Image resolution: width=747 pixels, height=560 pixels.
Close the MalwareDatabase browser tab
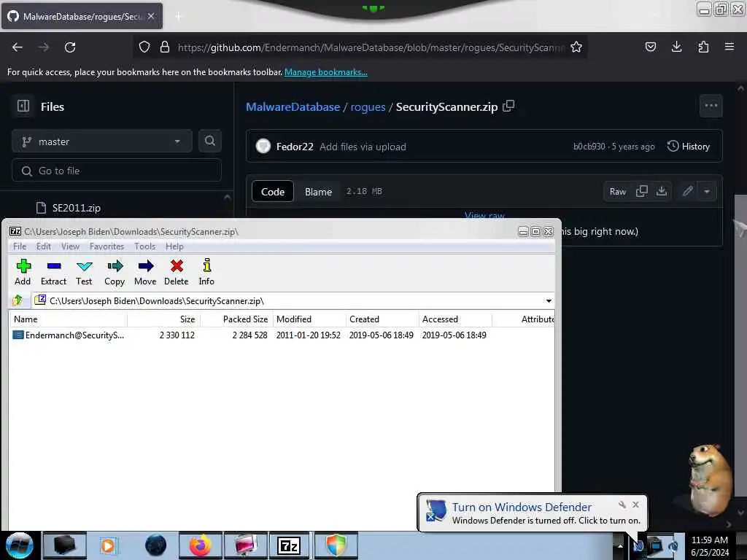(x=151, y=16)
